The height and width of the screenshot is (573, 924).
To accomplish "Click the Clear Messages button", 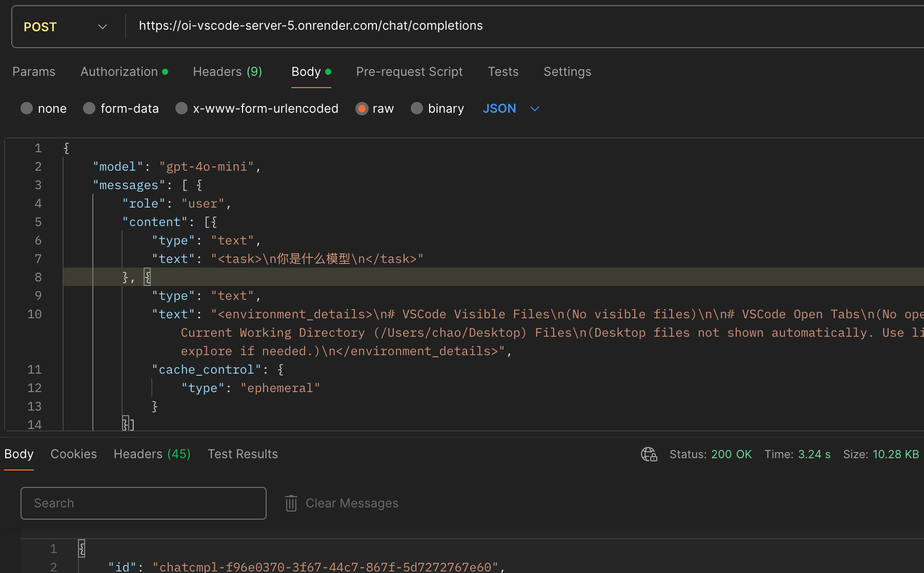I will pyautogui.click(x=352, y=503).
